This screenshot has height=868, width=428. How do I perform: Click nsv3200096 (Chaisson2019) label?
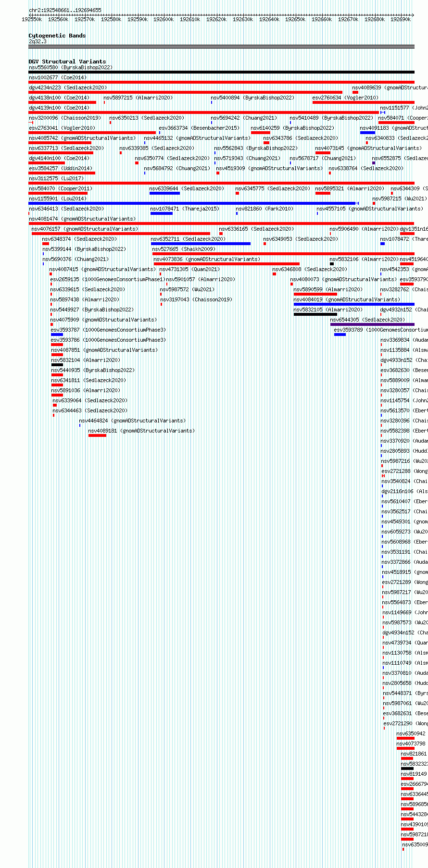click(x=65, y=118)
